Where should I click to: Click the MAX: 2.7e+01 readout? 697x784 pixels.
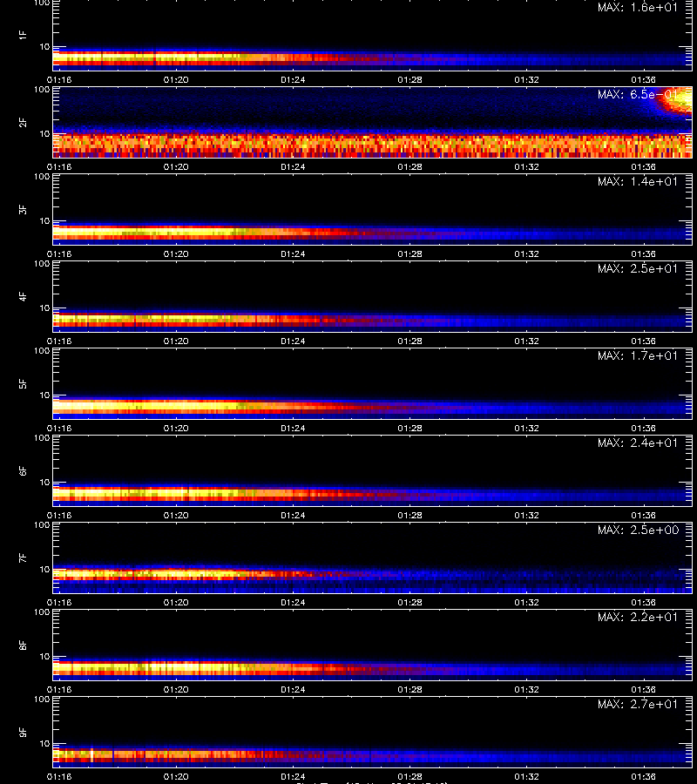(x=638, y=704)
